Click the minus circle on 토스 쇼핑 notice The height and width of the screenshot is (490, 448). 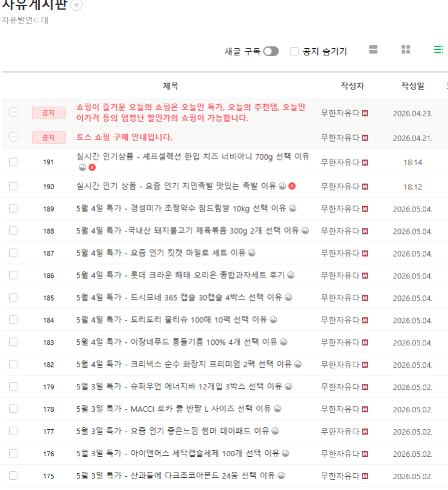[x=13, y=137]
